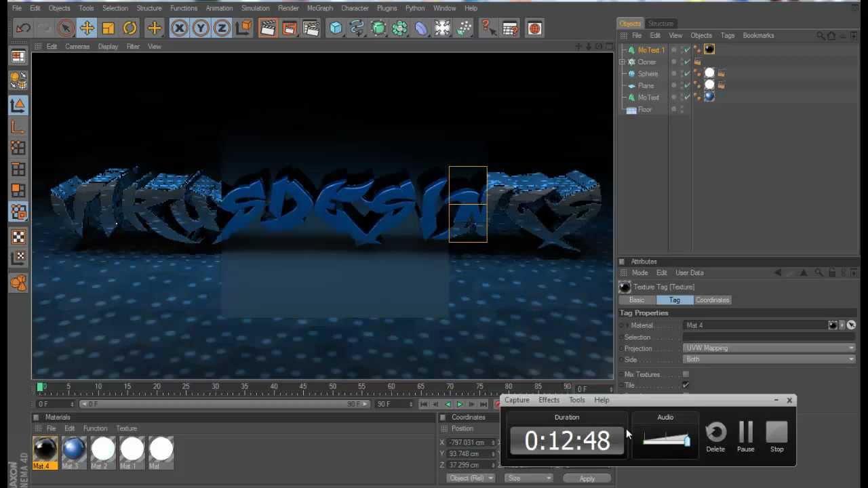Click the Material field picker arrow
Viewport: 868px width, 488px height.
click(851, 325)
